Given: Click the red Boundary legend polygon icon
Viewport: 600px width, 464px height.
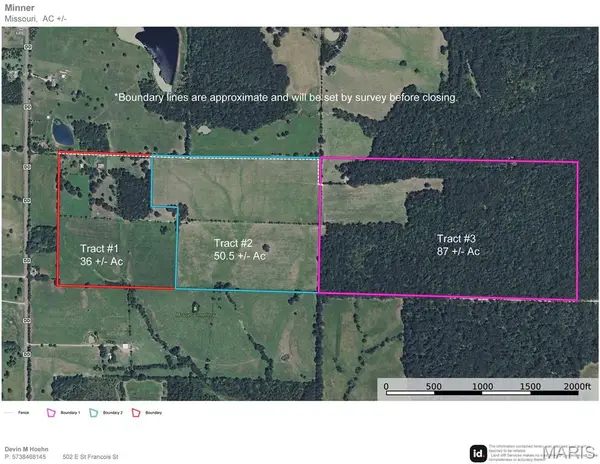Looking at the screenshot, I should pos(136,413).
